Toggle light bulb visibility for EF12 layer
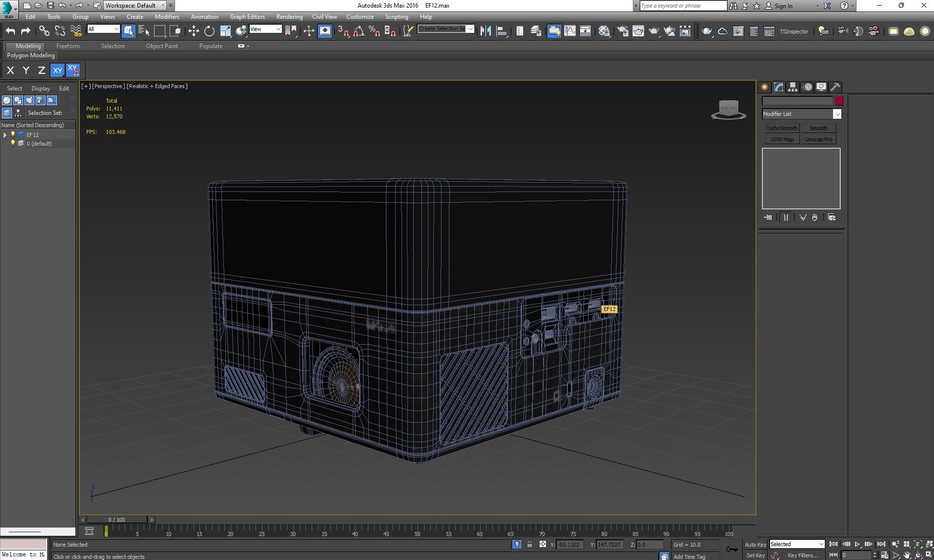The image size is (934, 560). click(x=13, y=134)
